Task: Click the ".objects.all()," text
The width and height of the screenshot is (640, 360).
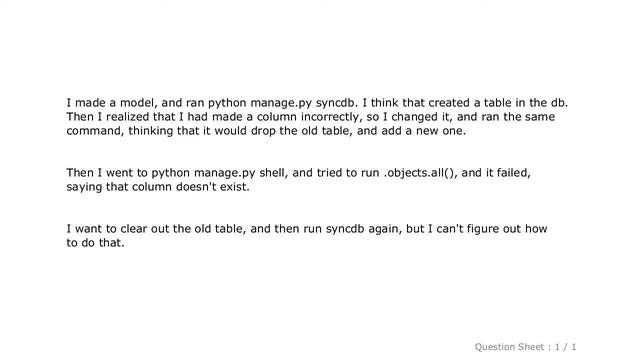Action: click(420, 173)
